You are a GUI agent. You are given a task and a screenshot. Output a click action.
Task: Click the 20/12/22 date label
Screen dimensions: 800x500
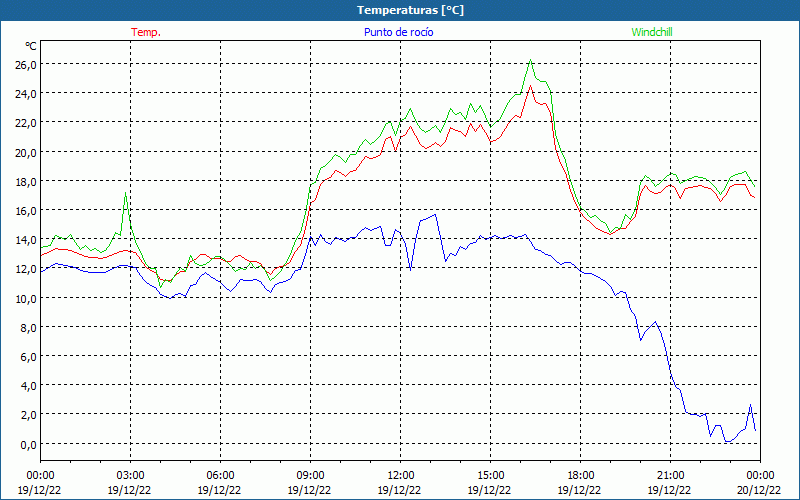pos(759,490)
